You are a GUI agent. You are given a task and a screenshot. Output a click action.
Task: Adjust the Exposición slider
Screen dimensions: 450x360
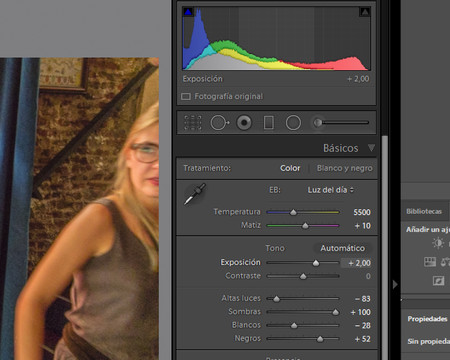[x=315, y=263]
